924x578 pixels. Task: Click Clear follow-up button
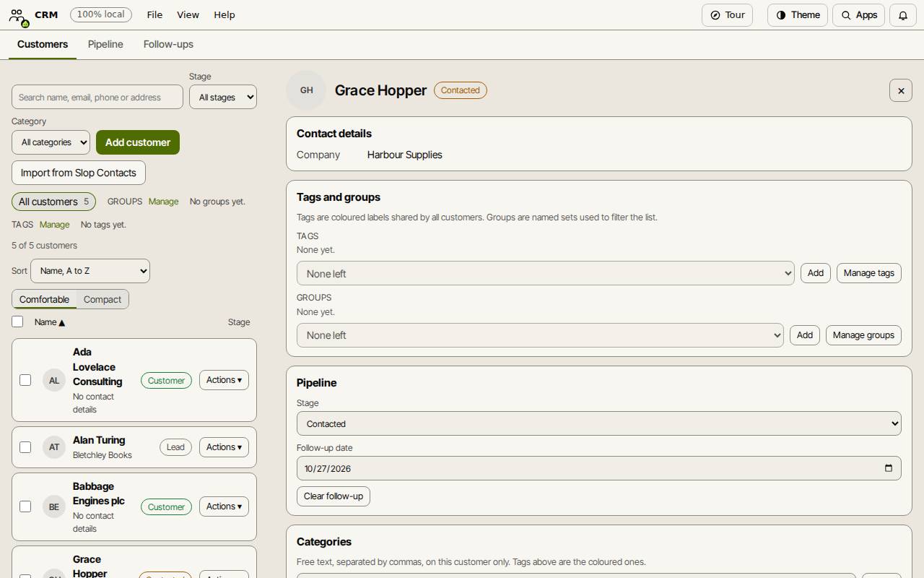pos(334,496)
